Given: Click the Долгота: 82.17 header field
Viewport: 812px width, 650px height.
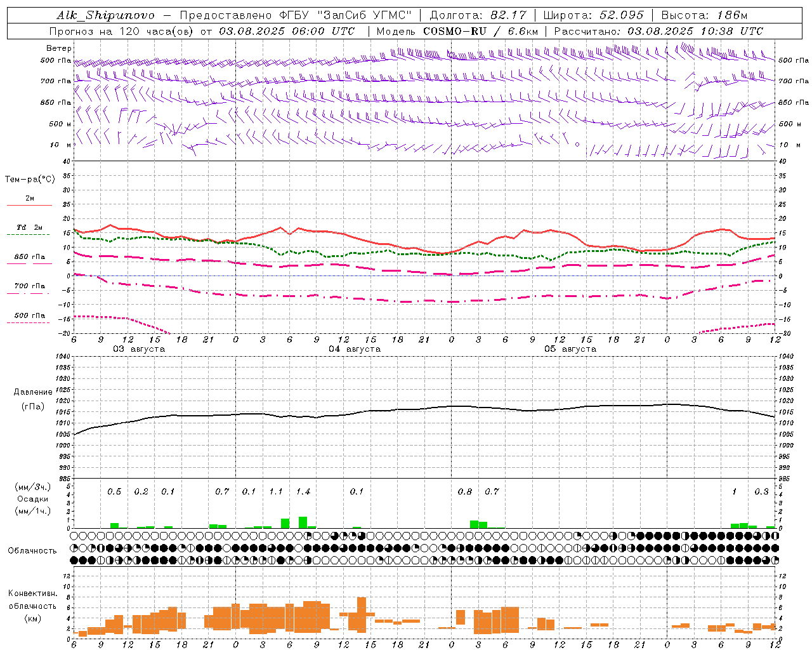Looking at the screenshot, I should 478,15.
